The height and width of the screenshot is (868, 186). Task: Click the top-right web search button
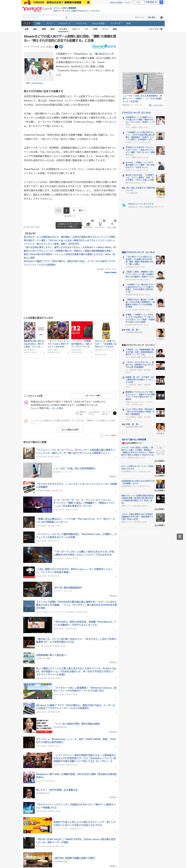(161, 2)
